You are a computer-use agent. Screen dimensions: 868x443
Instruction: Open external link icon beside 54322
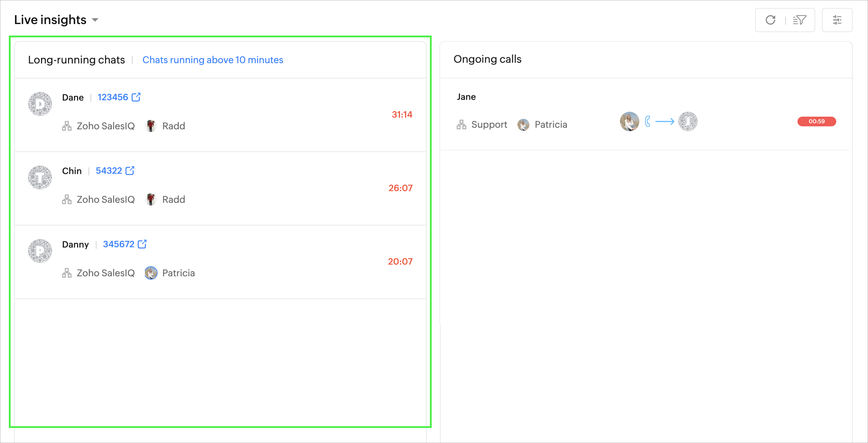coord(130,171)
